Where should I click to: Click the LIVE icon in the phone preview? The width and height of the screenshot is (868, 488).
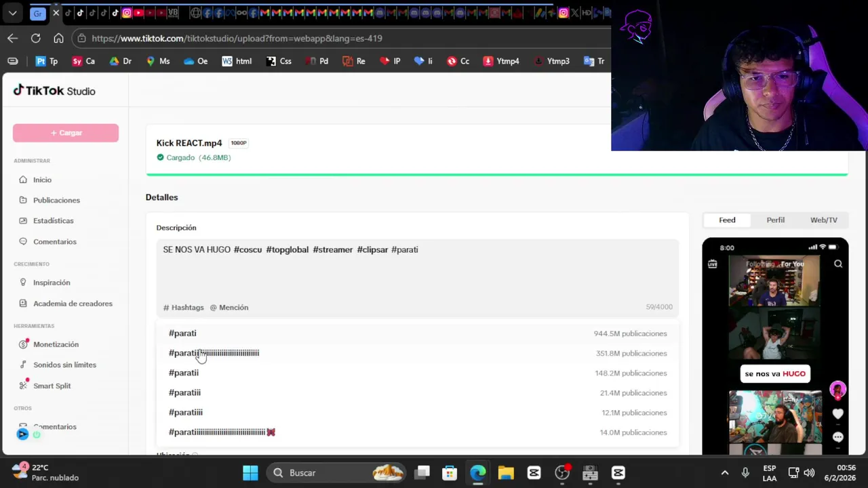(x=713, y=264)
